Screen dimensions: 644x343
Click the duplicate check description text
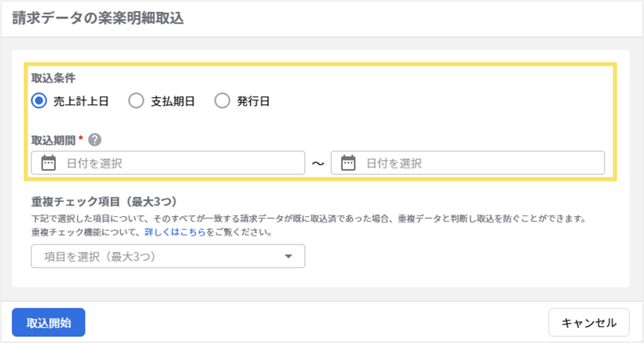click(x=306, y=219)
